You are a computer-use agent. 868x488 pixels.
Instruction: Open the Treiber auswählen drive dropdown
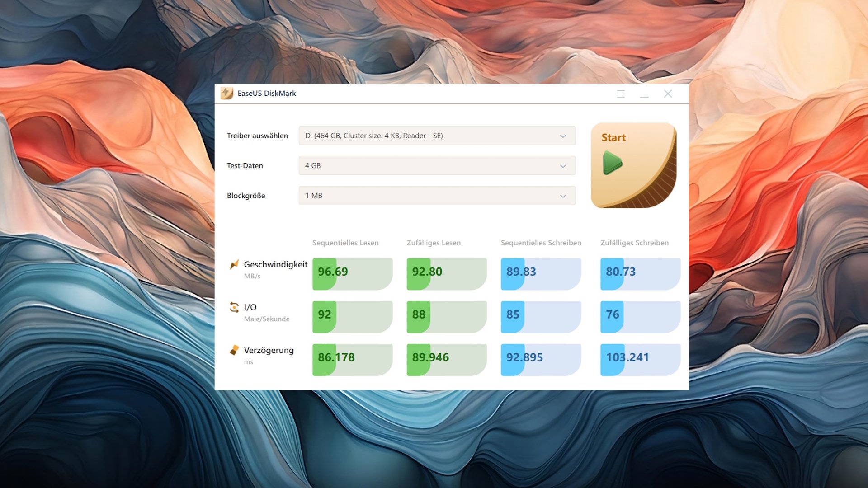pos(437,136)
